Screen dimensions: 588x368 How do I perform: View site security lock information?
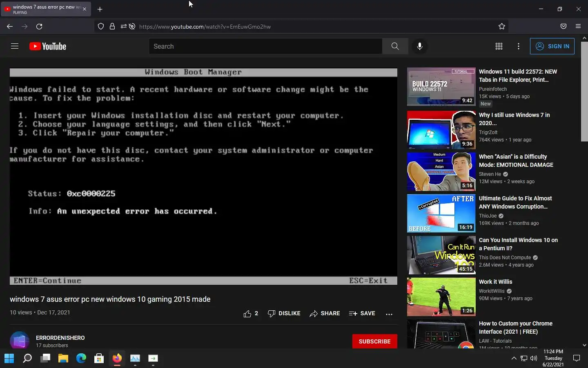click(x=112, y=26)
